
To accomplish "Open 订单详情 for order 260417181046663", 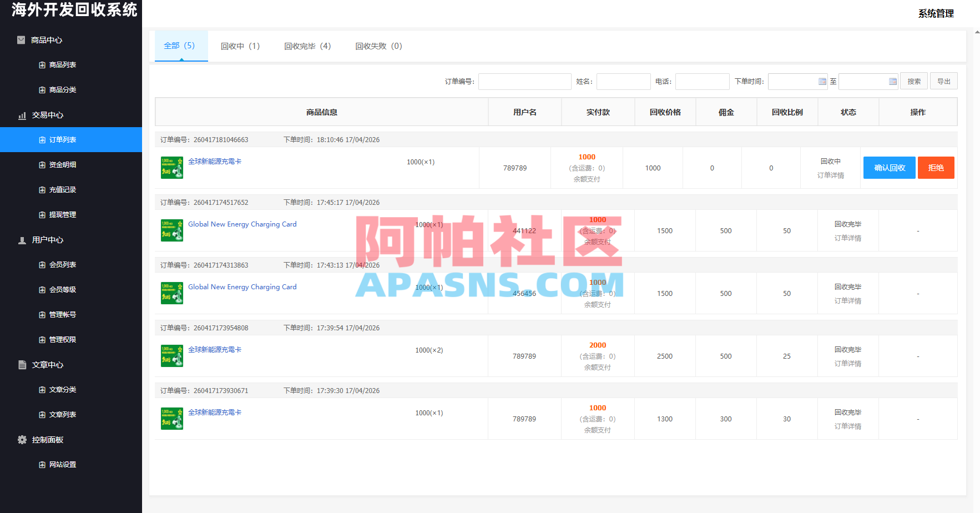I will 831,175.
